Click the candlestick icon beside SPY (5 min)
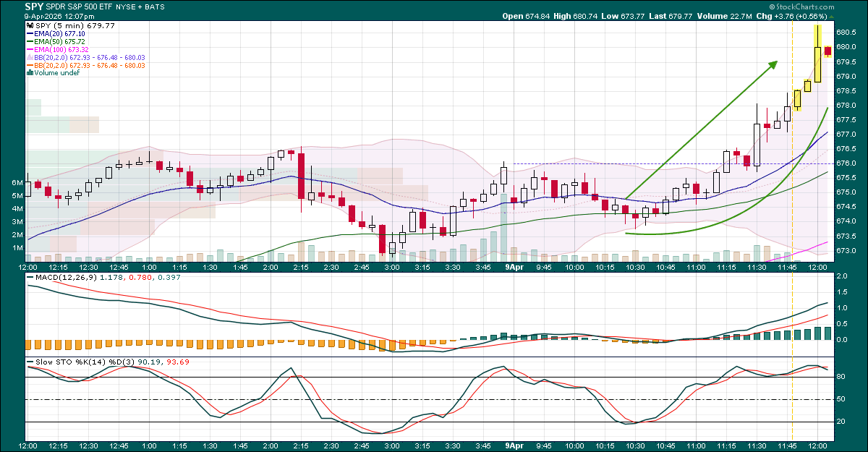Screen dimensions: 868x452 point(29,25)
